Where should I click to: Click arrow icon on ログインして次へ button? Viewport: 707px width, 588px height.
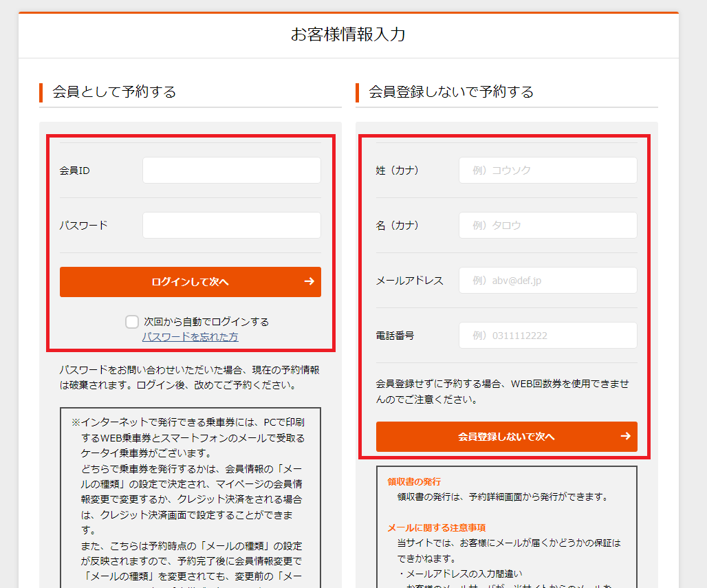(309, 281)
